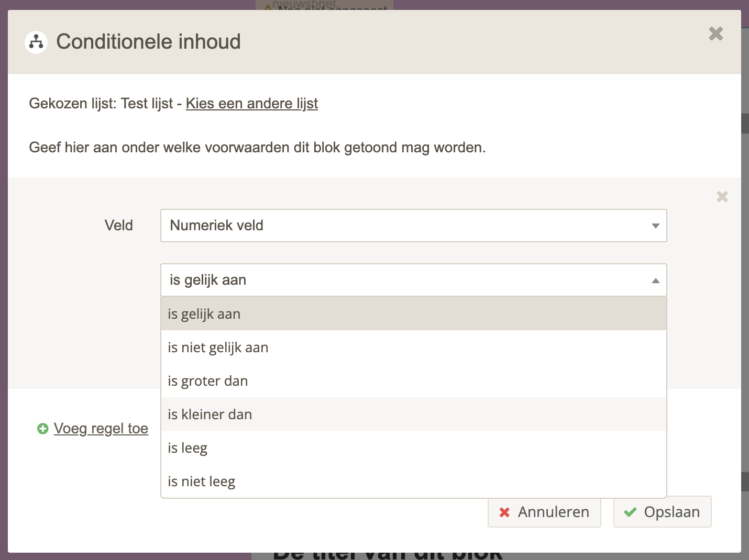Save with the Opslaan button
The image size is (749, 560).
click(x=662, y=512)
